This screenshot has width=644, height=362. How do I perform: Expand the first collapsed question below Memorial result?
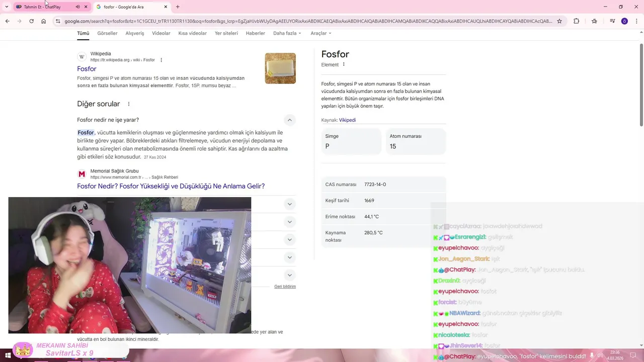click(x=289, y=204)
